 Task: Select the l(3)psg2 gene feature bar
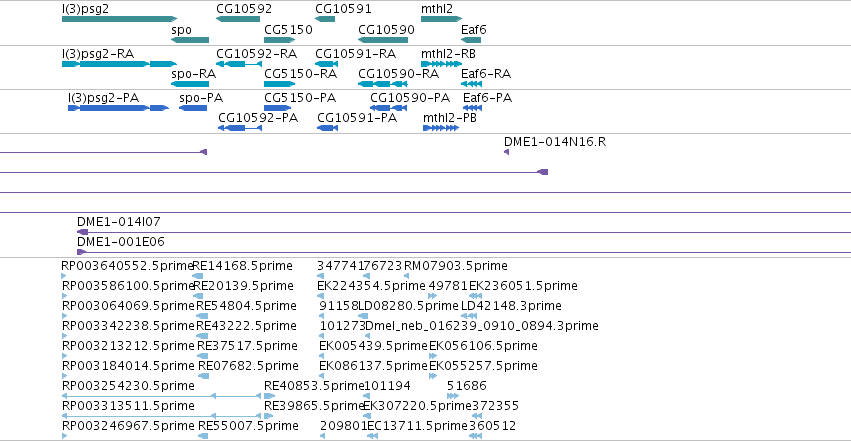click(x=119, y=20)
